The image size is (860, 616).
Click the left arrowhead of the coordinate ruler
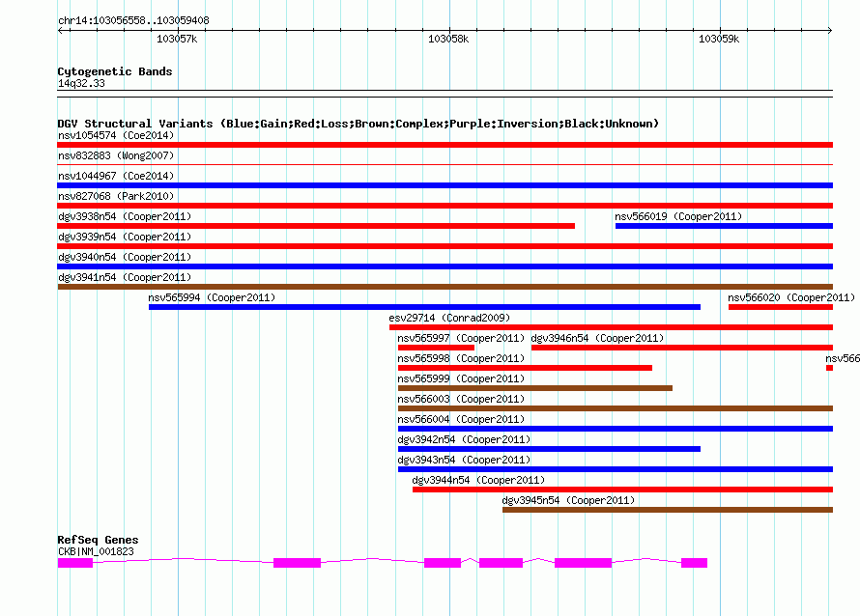(61, 30)
